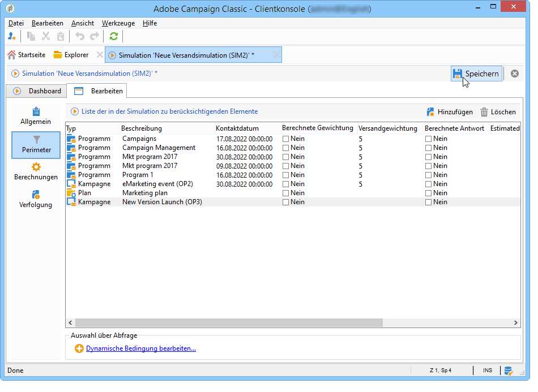Image resolution: width=538 pixels, height=392 pixels.
Task: Click the Kampagne icon of New Version Launch
Action: click(71, 202)
